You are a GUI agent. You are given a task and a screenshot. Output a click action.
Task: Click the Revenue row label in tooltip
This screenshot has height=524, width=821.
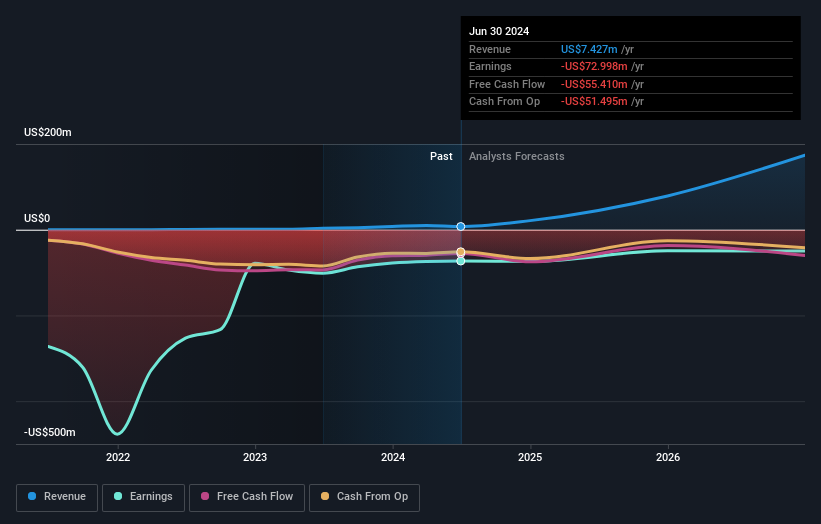pyautogui.click(x=490, y=49)
